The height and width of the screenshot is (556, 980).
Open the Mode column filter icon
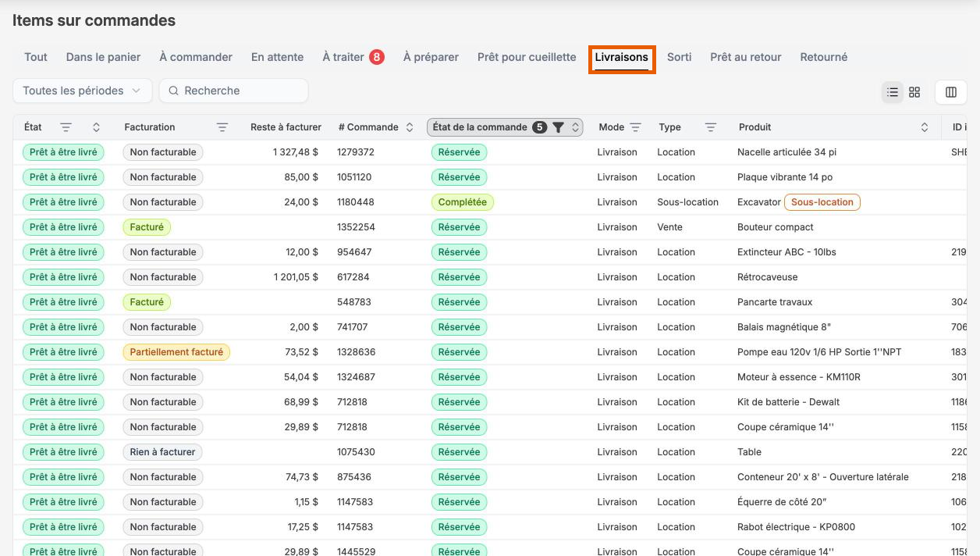635,127
